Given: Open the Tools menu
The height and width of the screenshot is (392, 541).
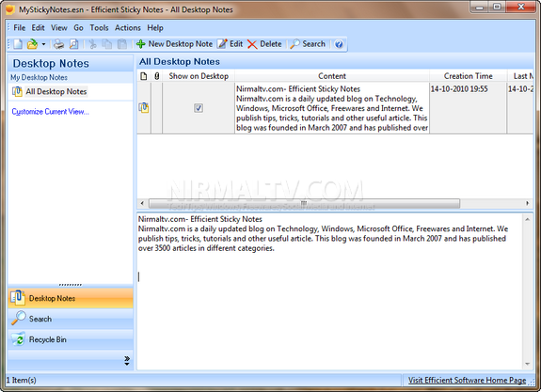Looking at the screenshot, I should [x=99, y=28].
